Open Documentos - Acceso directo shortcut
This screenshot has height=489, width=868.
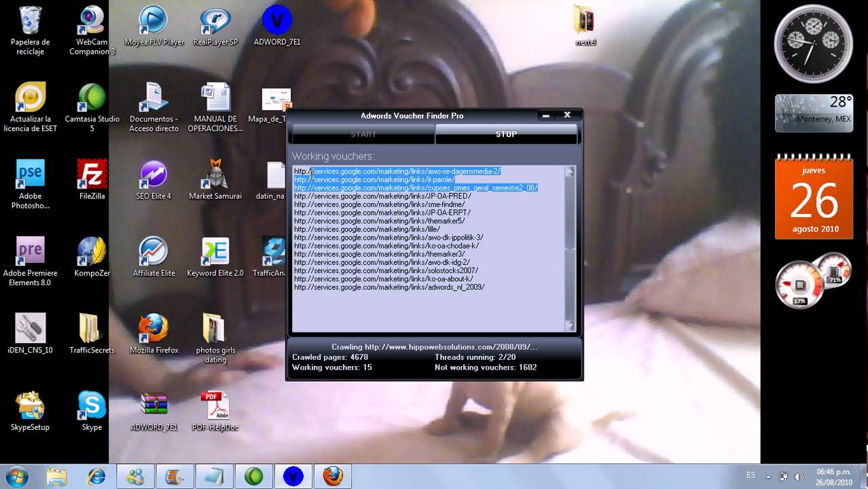(153, 107)
